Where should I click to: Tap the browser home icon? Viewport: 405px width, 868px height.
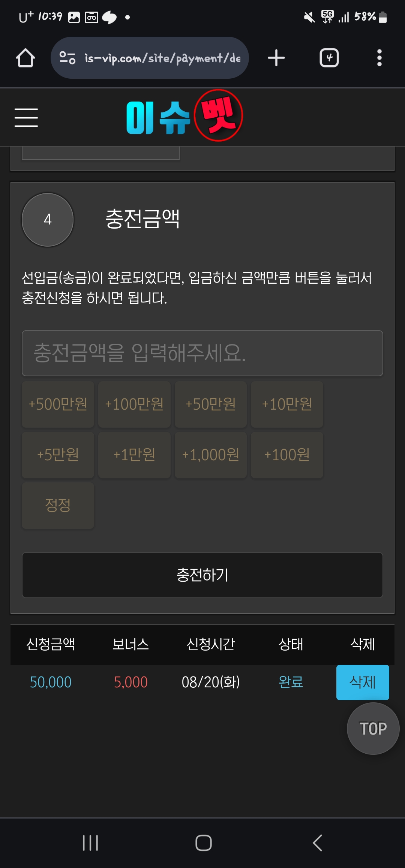coord(25,58)
